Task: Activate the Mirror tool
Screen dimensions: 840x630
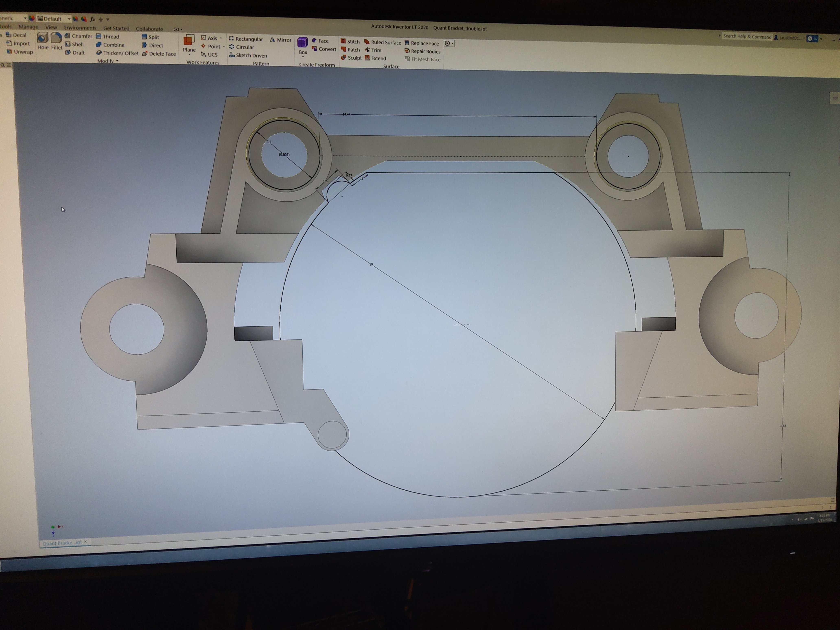Action: point(281,40)
